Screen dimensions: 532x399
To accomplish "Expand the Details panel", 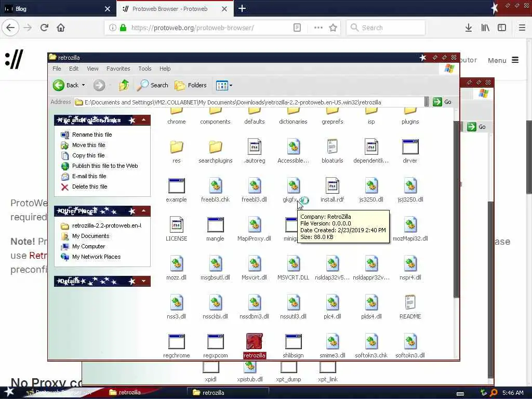I will (x=144, y=281).
